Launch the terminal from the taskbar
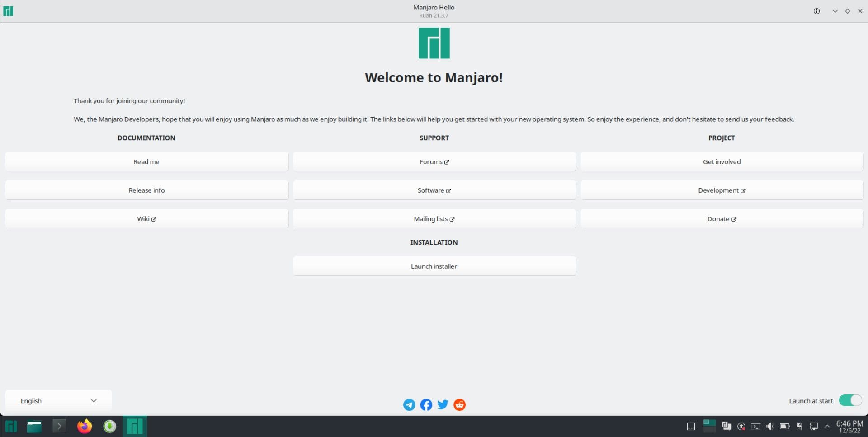The width and height of the screenshot is (868, 437). coord(59,426)
